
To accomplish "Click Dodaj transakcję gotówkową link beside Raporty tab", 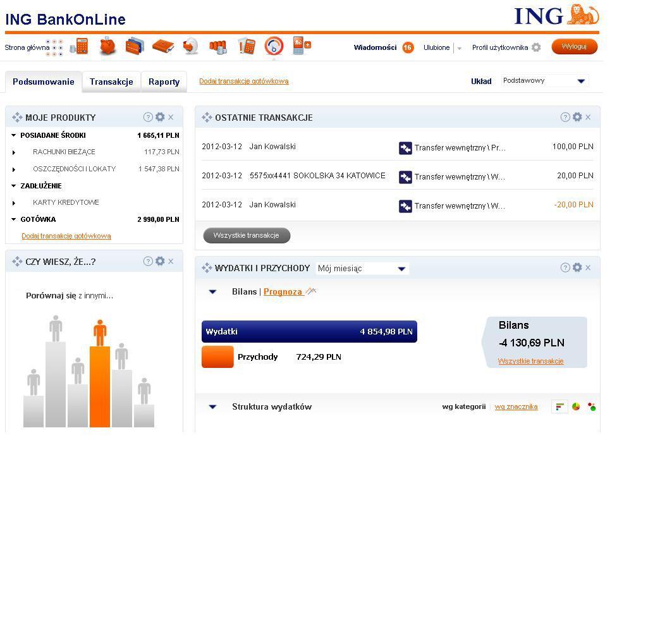I will (x=244, y=81).
